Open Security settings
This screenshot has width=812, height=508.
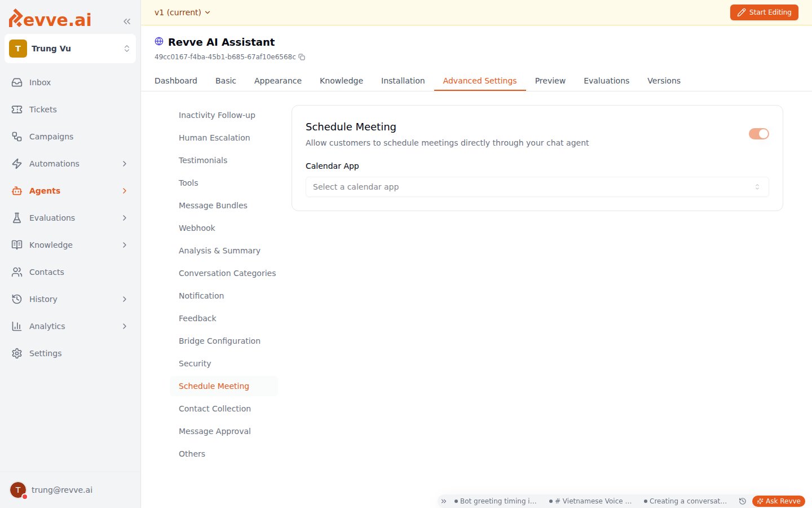coord(224,364)
